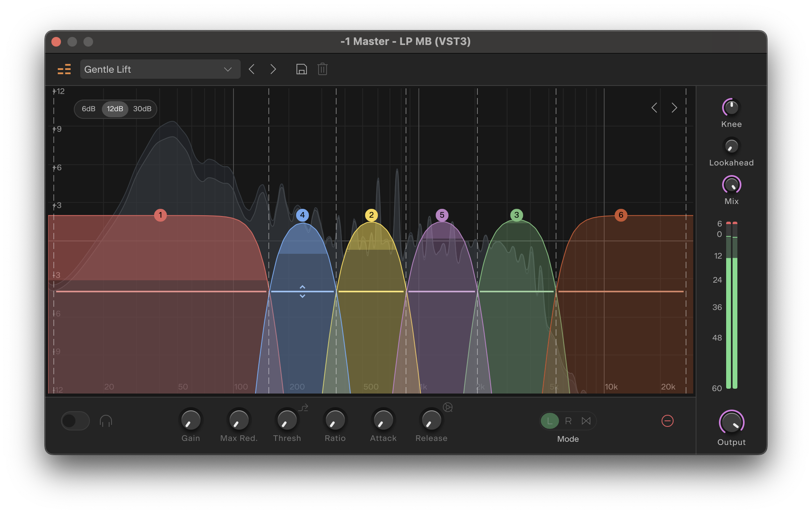The width and height of the screenshot is (812, 514).
Task: Select band 5 purple node
Action: (x=442, y=215)
